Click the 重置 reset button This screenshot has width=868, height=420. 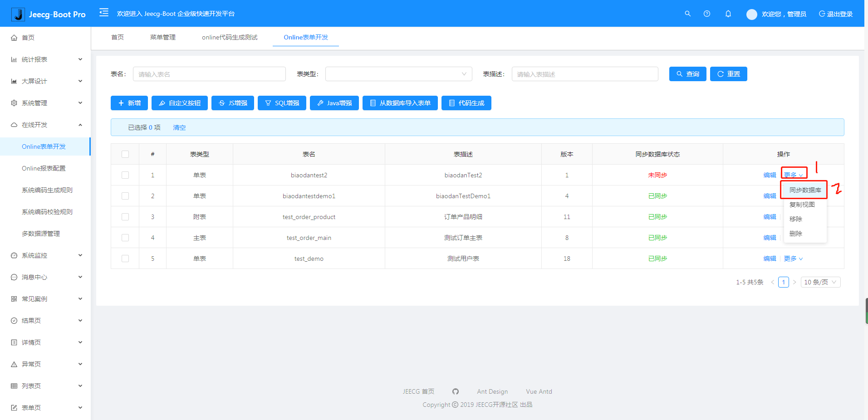click(728, 74)
